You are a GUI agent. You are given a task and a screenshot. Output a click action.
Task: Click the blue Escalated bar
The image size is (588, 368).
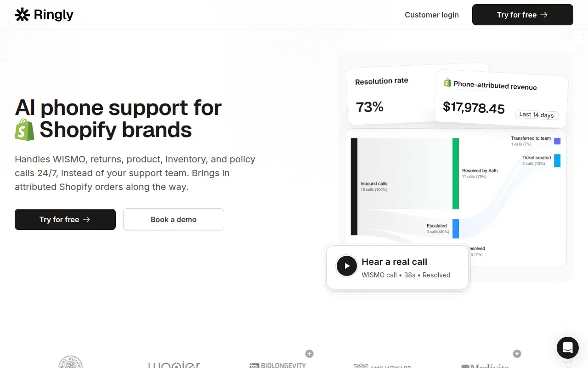456,229
